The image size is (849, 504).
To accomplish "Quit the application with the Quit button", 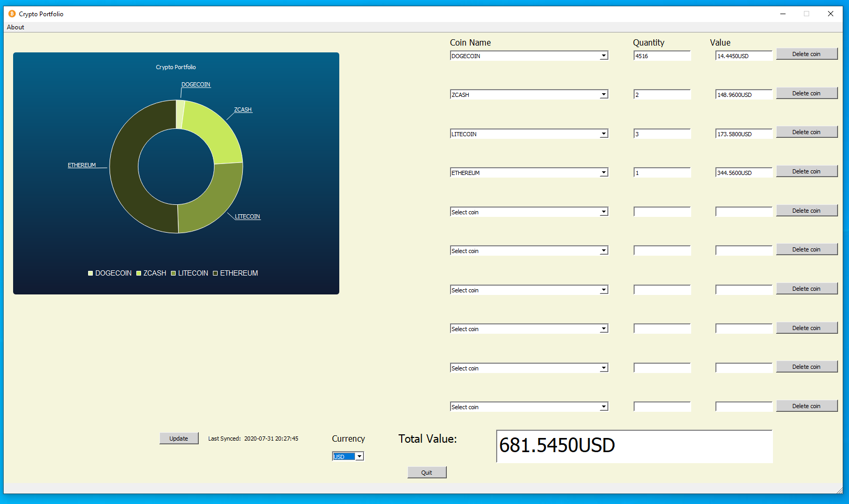I will (x=427, y=473).
